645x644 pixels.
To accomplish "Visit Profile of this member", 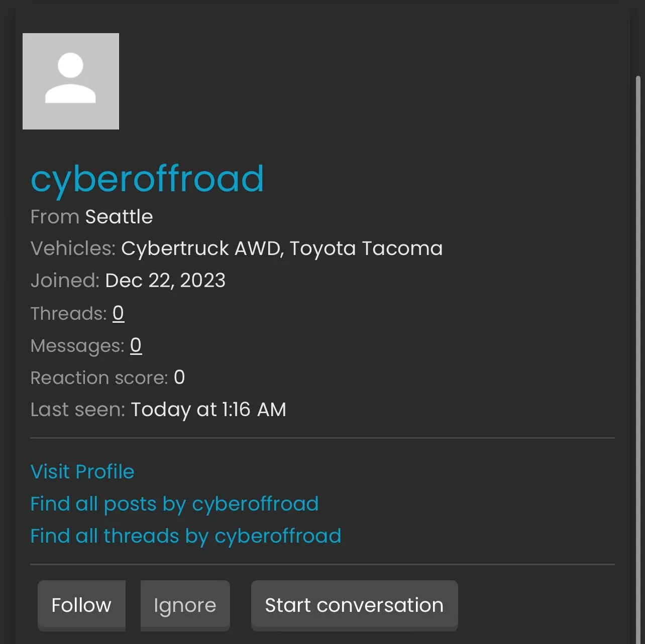I will point(82,472).
